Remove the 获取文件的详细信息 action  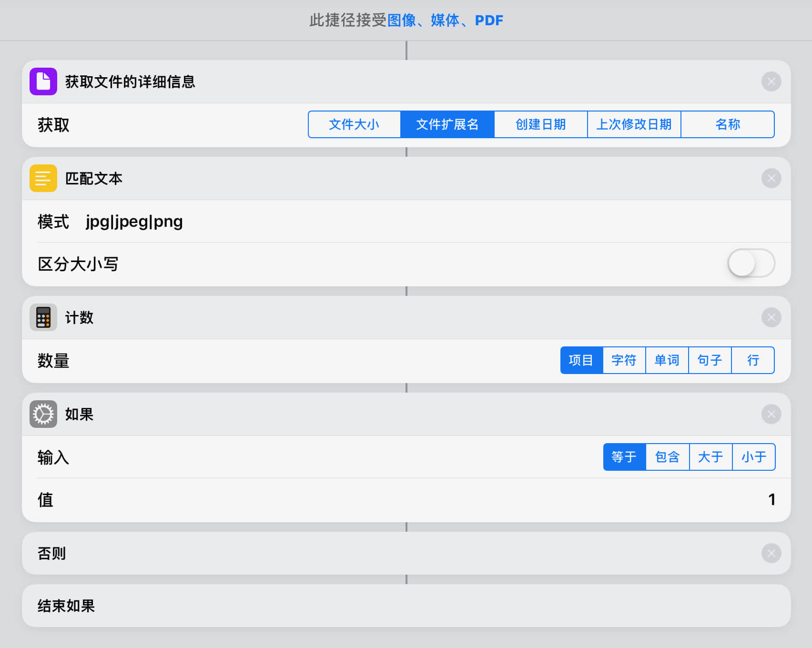(x=771, y=81)
